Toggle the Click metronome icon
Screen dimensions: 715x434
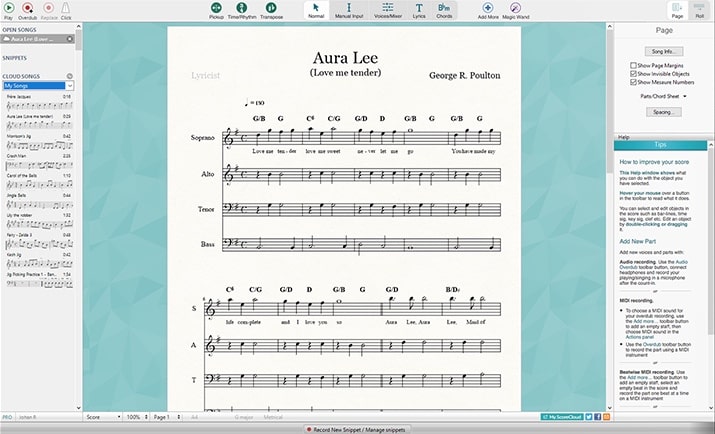66,10
